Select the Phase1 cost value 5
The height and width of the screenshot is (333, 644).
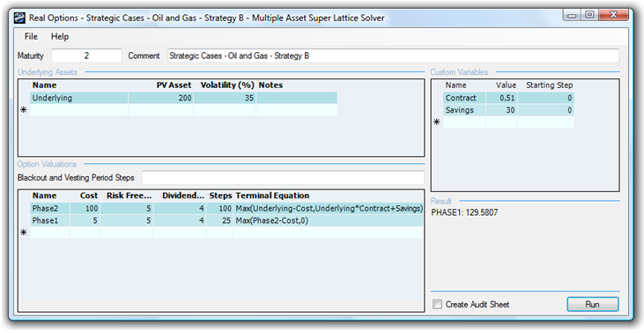click(x=85, y=220)
